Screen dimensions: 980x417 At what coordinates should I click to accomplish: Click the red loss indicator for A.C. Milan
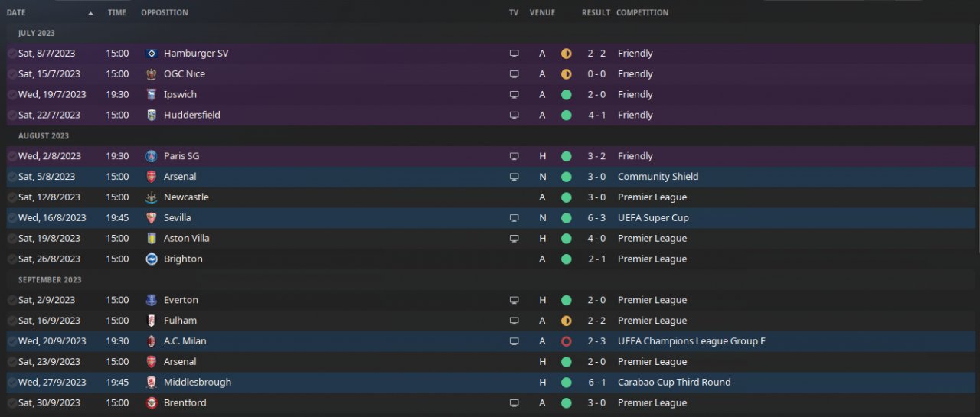click(x=567, y=341)
